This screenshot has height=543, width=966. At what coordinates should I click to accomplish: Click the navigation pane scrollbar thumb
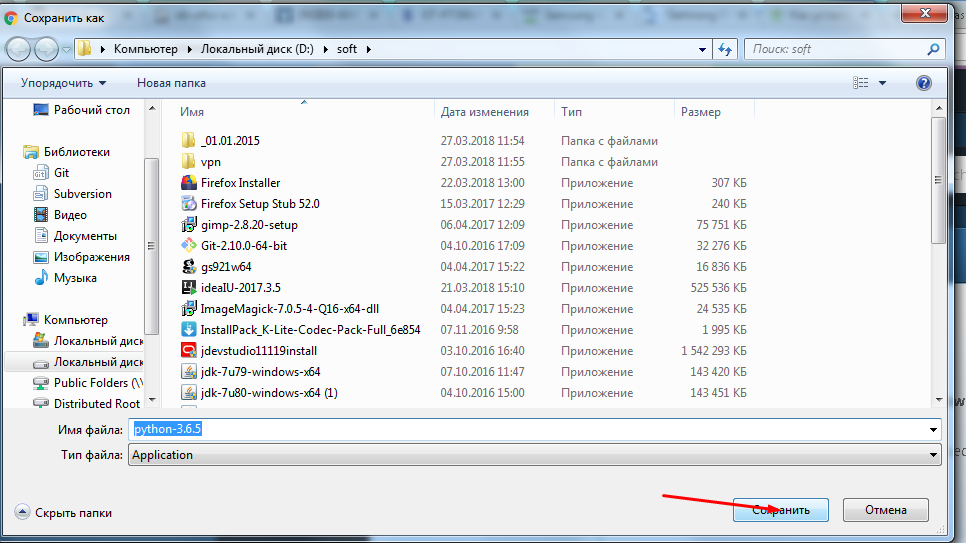coord(152,246)
